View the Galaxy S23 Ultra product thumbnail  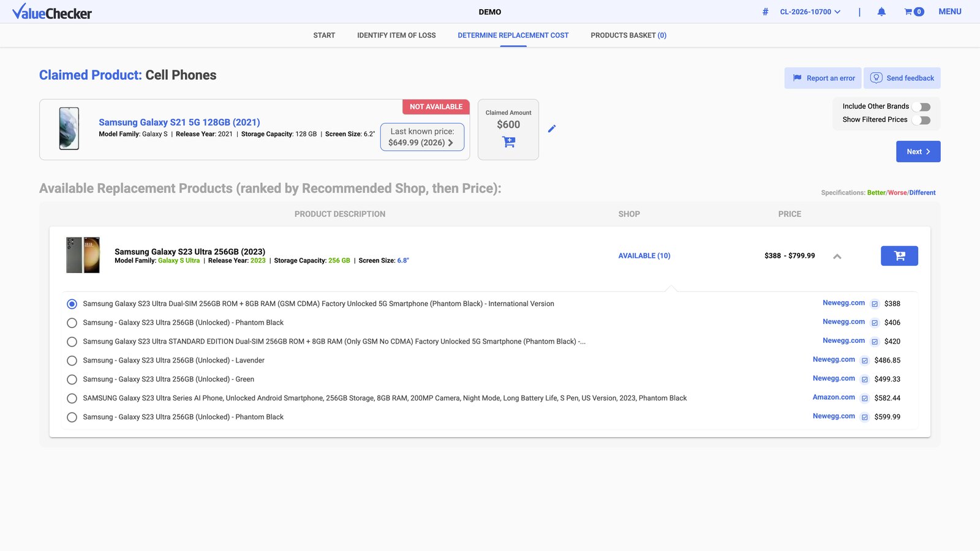coord(83,255)
